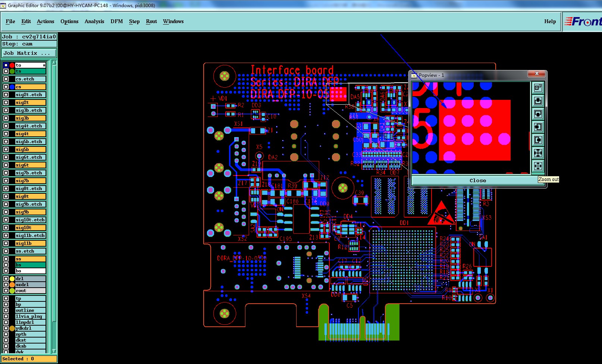The width and height of the screenshot is (602, 364).
Task: Click the red color dot of layer to
Action: point(12,65)
